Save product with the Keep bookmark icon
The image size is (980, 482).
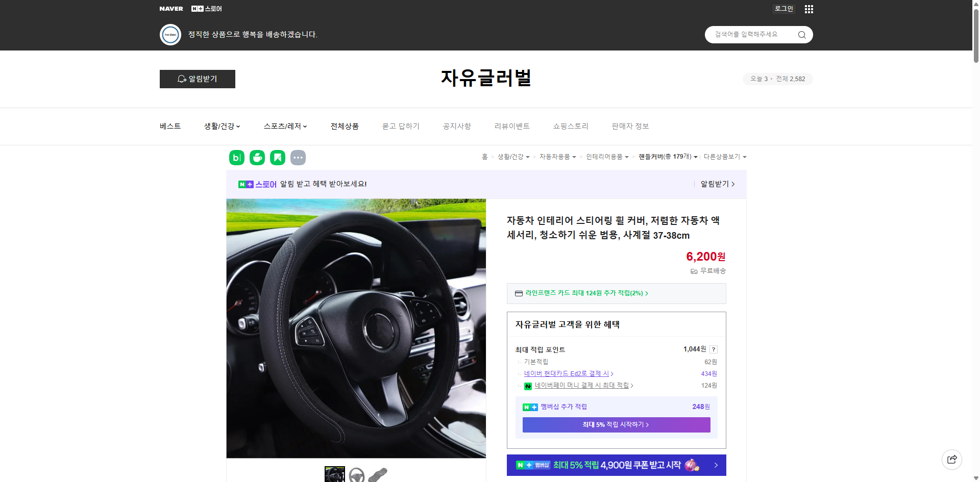[277, 158]
